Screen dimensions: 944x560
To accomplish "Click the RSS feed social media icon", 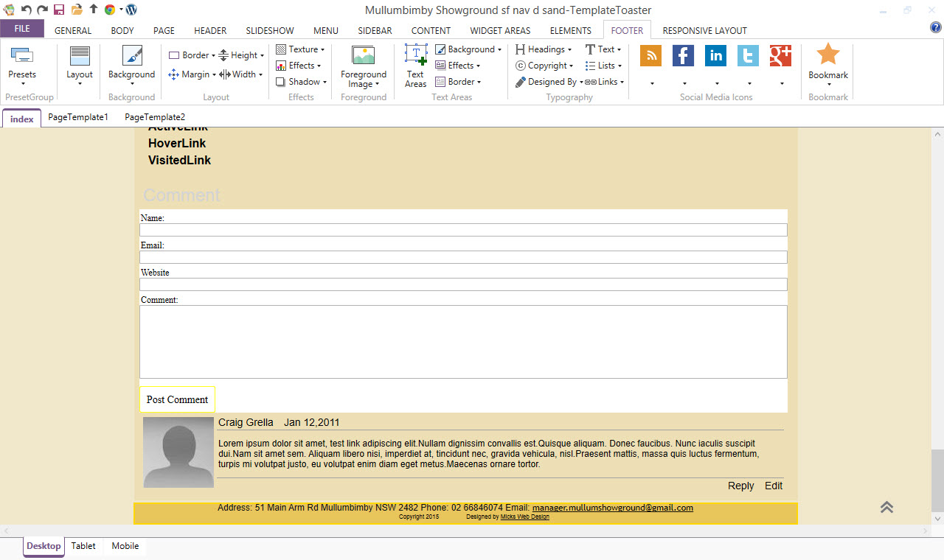I will [x=650, y=56].
